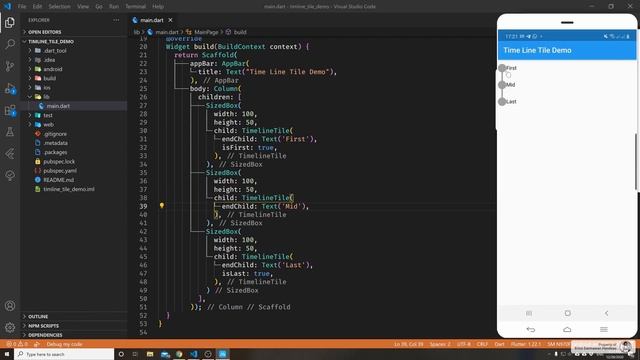Screen dimensions: 640x360
Task: Open the Edit menu
Action: (37, 7)
